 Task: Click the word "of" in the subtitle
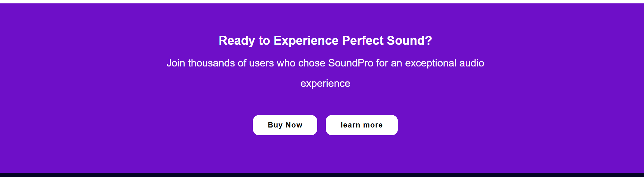pyautogui.click(x=242, y=63)
